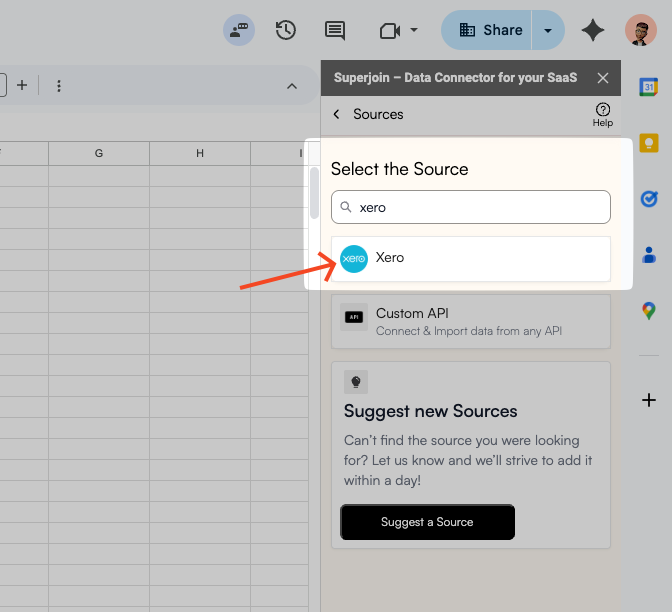Go back from Sources with the arrow
Viewport: 672px width, 612px height.
336,114
